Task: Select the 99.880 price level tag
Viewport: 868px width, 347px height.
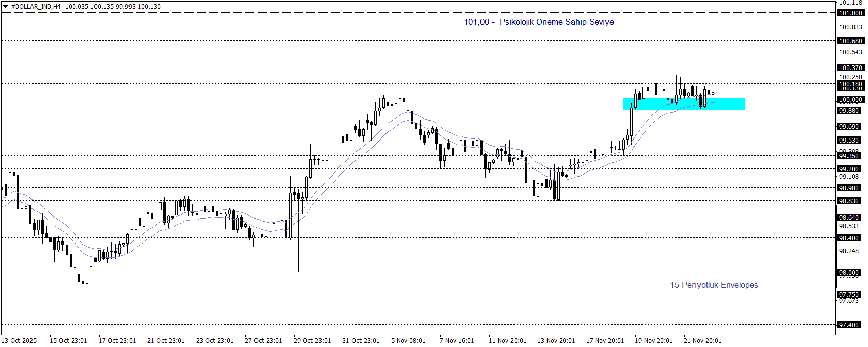Action: click(850, 111)
